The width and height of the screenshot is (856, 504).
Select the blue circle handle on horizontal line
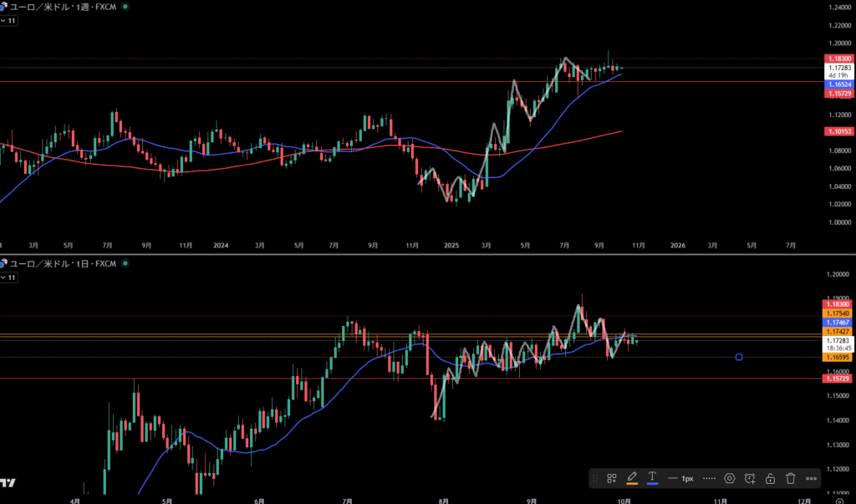(739, 358)
